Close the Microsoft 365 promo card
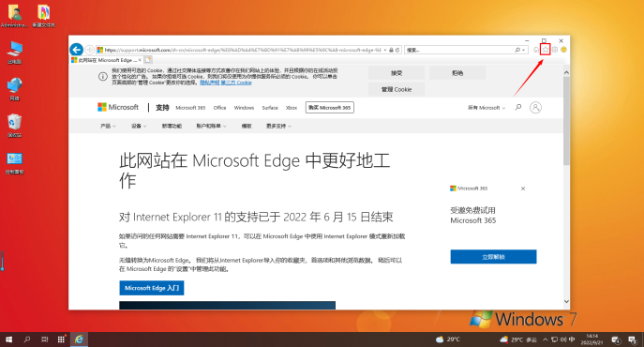 523,189
